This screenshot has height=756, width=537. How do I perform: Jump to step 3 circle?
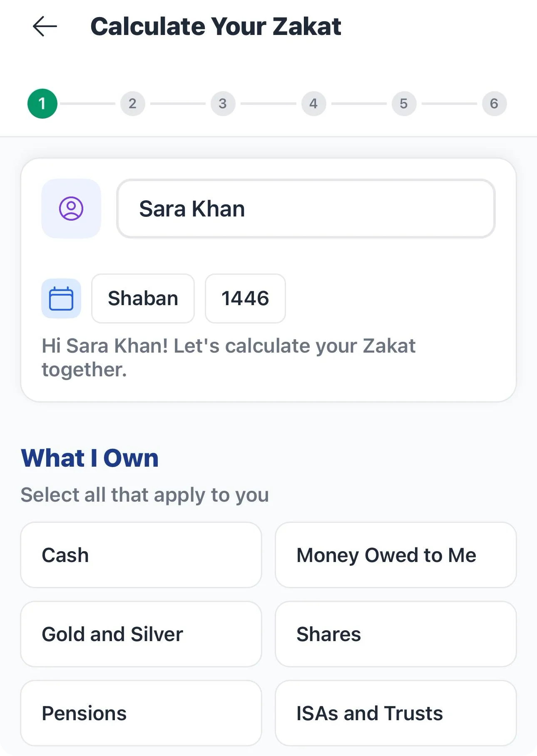[x=223, y=104]
